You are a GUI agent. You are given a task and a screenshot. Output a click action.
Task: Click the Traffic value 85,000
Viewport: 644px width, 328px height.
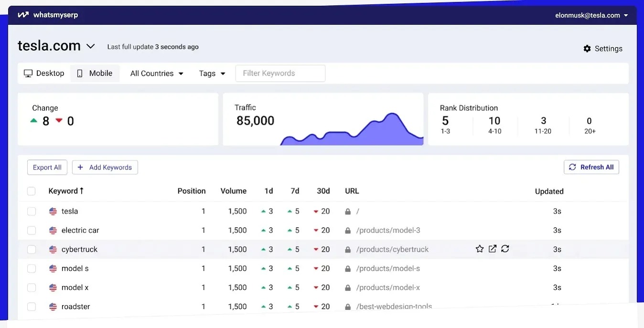256,121
